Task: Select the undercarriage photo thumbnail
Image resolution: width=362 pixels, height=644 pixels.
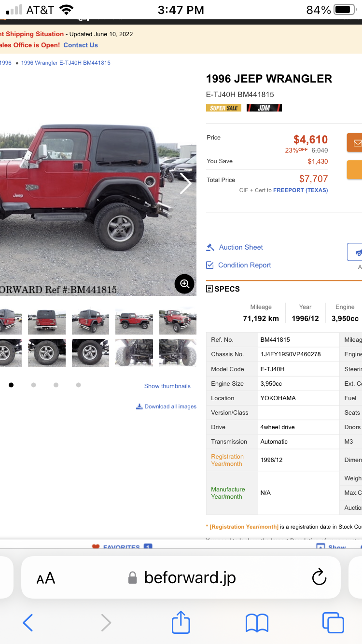Action: (x=134, y=352)
